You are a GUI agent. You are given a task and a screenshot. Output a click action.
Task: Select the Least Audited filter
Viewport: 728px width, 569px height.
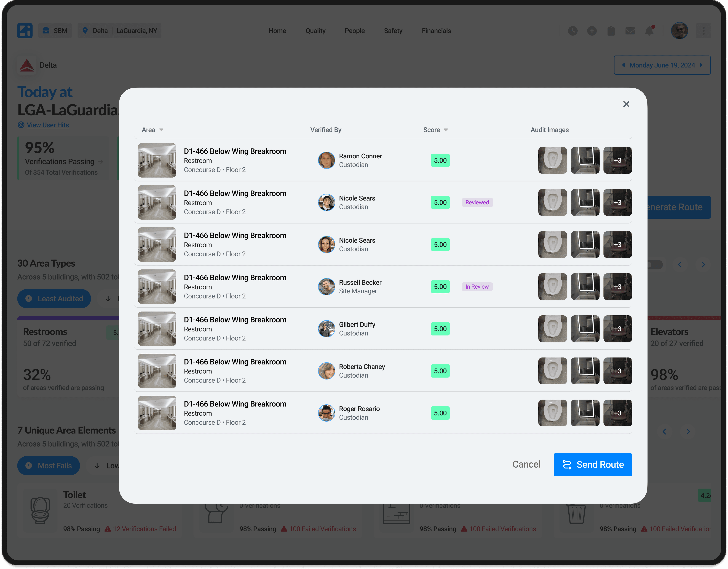point(54,299)
